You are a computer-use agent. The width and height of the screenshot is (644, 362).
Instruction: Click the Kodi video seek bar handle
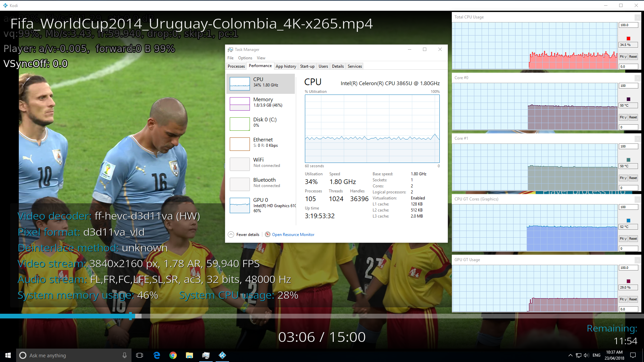pyautogui.click(x=131, y=316)
